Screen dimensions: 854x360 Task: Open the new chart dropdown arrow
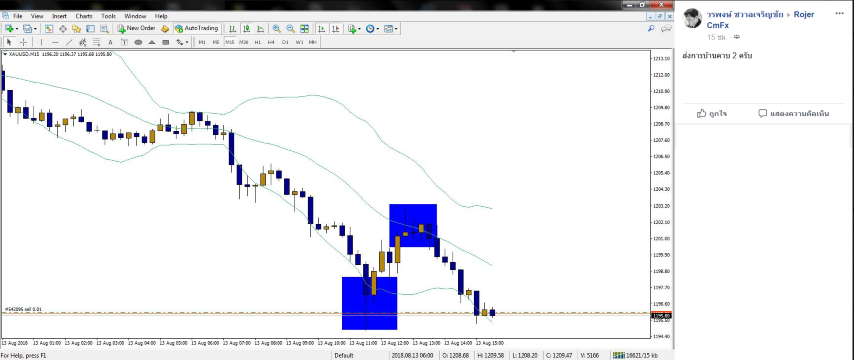click(x=17, y=29)
